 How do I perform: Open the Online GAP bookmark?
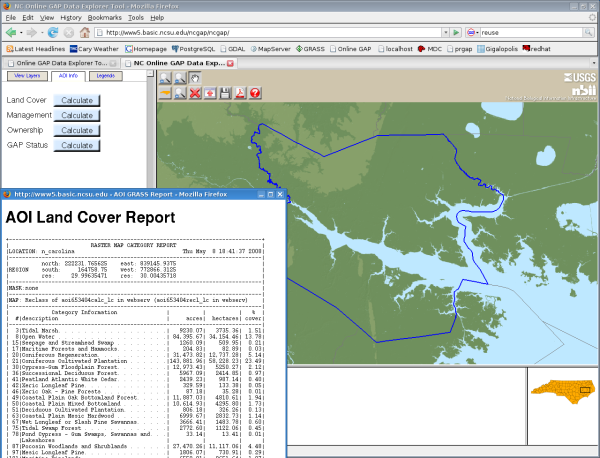pos(351,49)
